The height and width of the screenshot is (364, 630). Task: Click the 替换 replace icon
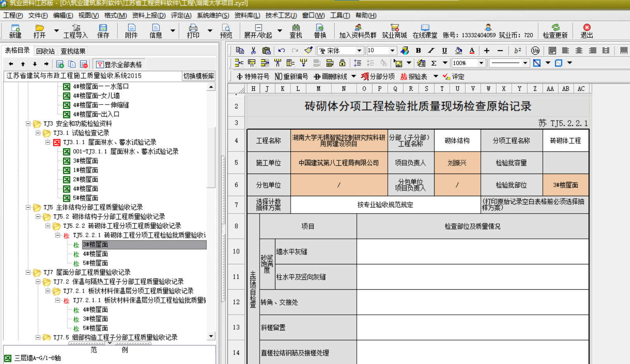320,31
